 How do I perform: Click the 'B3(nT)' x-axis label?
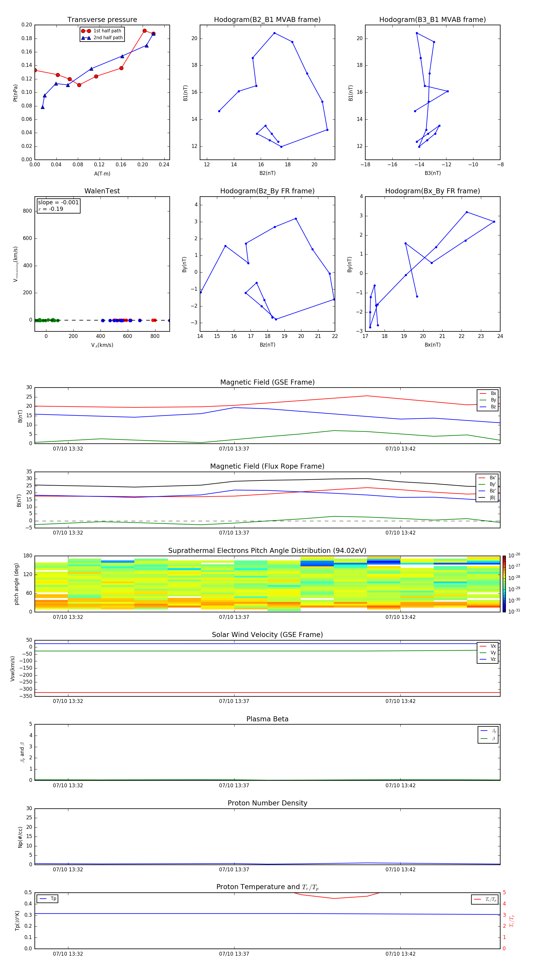point(432,173)
